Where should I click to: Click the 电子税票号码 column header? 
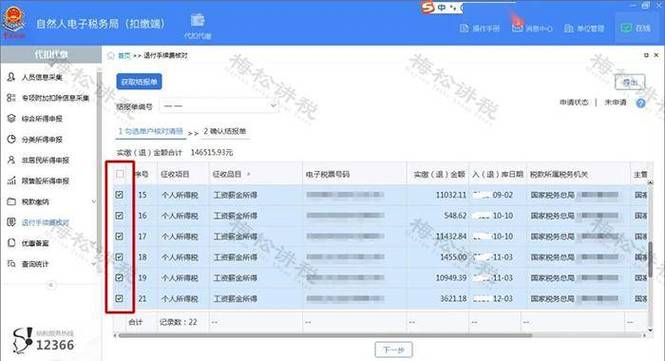coord(327,174)
